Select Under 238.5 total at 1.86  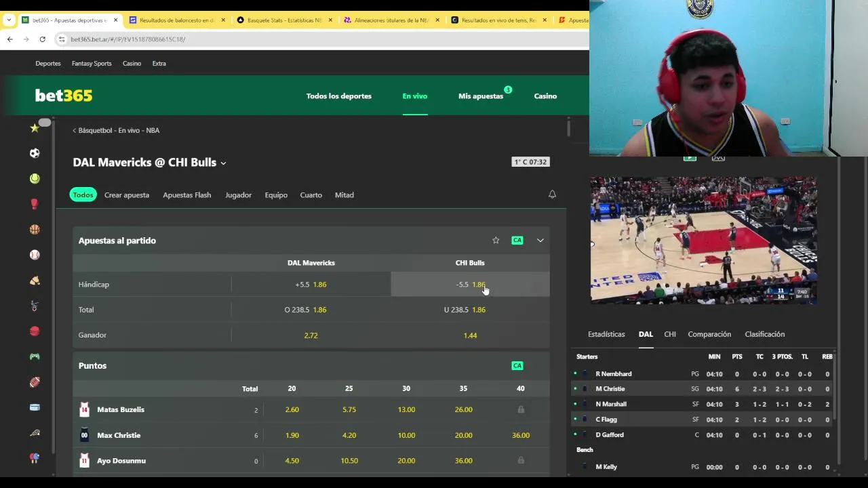(470, 310)
